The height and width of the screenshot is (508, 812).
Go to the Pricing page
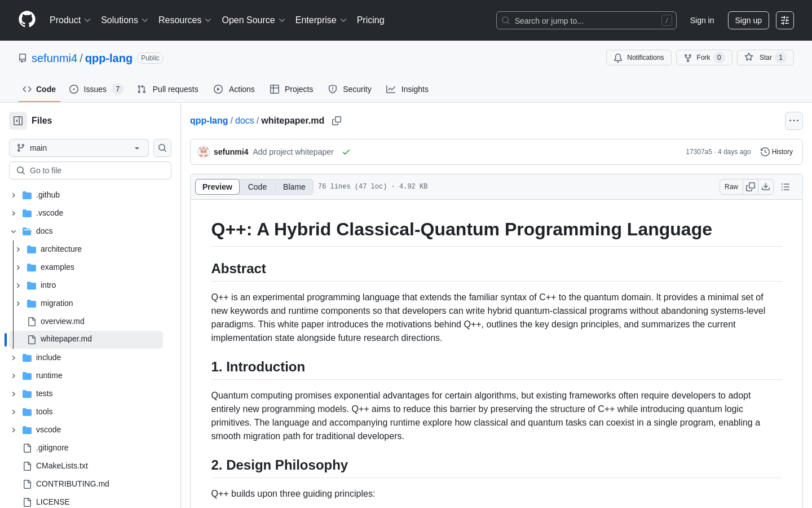point(370,20)
